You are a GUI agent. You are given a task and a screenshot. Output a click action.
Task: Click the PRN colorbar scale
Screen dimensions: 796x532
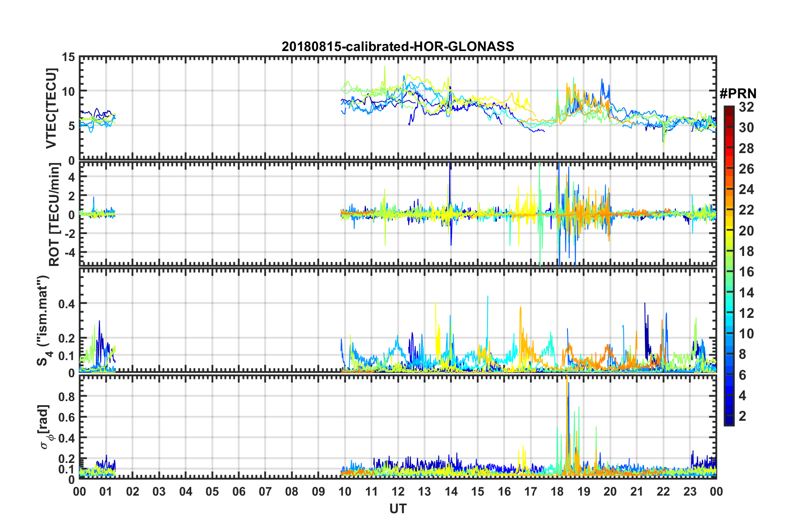pyautogui.click(x=729, y=266)
